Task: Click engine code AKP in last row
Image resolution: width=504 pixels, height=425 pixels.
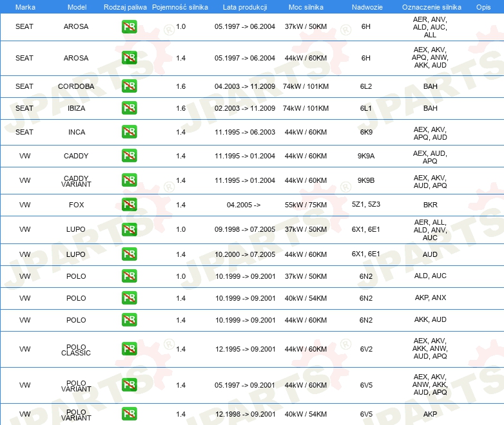Action: click(430, 414)
